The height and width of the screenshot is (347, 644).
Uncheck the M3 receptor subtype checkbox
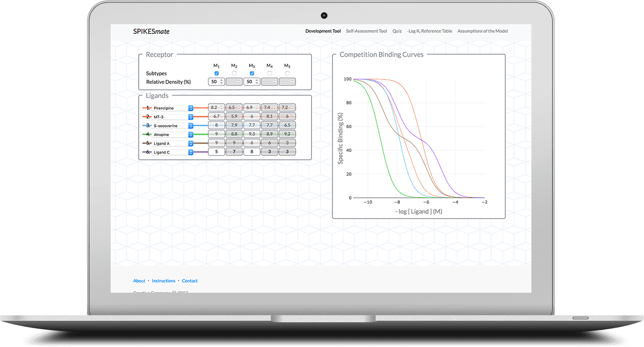[252, 73]
